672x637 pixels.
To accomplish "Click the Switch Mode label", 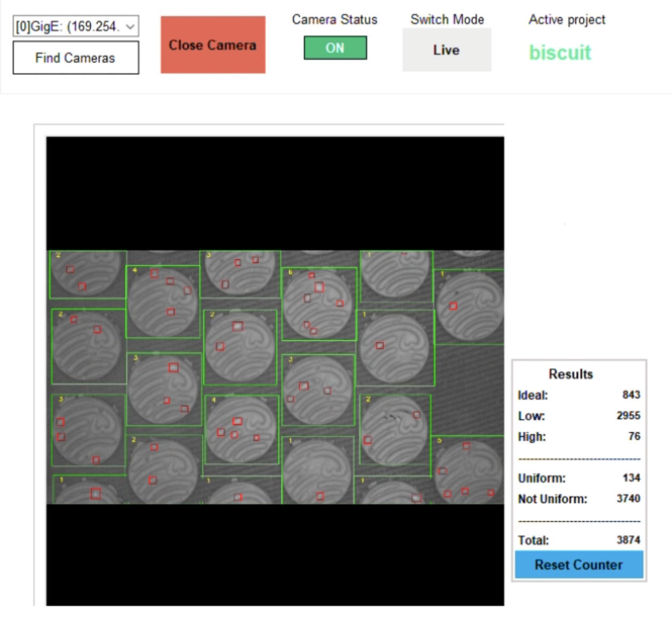I will pyautogui.click(x=447, y=20).
